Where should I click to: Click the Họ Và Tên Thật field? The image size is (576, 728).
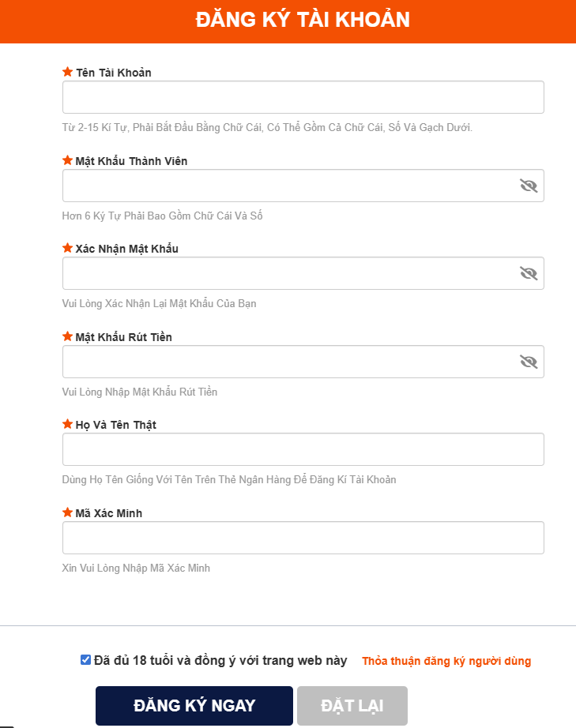click(x=303, y=449)
